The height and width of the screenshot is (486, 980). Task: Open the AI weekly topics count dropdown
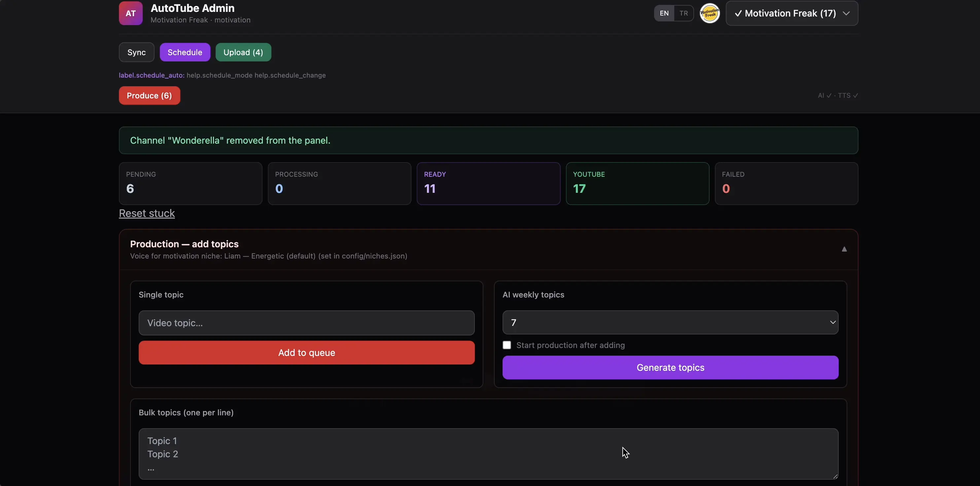670,323
